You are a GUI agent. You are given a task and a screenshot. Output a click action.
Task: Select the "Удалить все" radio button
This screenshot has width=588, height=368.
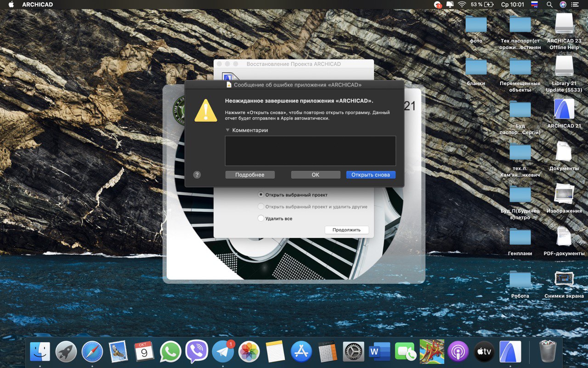tap(261, 218)
